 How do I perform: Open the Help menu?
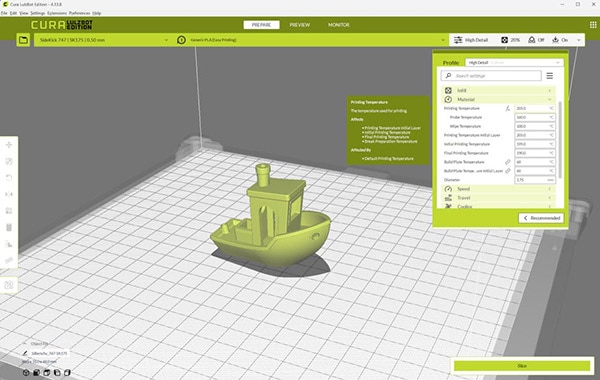click(x=97, y=13)
